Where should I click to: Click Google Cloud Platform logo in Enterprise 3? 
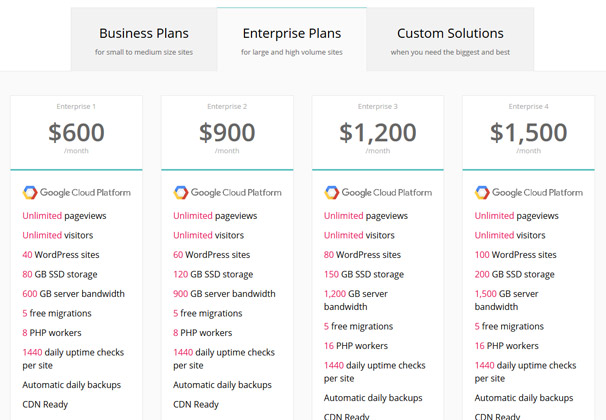(378, 192)
